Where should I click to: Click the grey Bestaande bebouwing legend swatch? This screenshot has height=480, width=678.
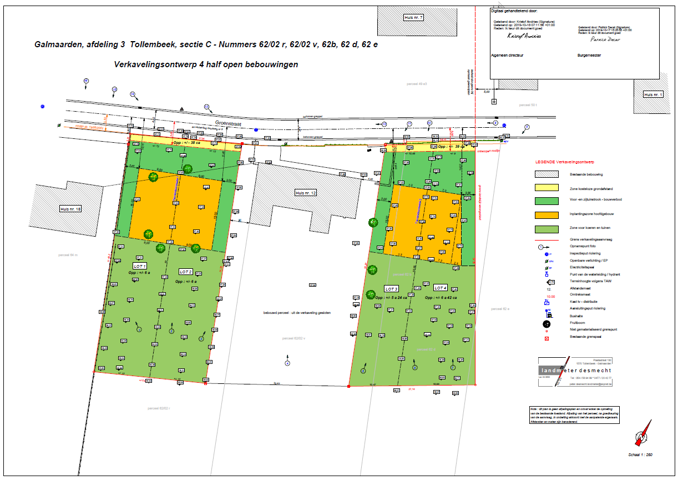548,174
